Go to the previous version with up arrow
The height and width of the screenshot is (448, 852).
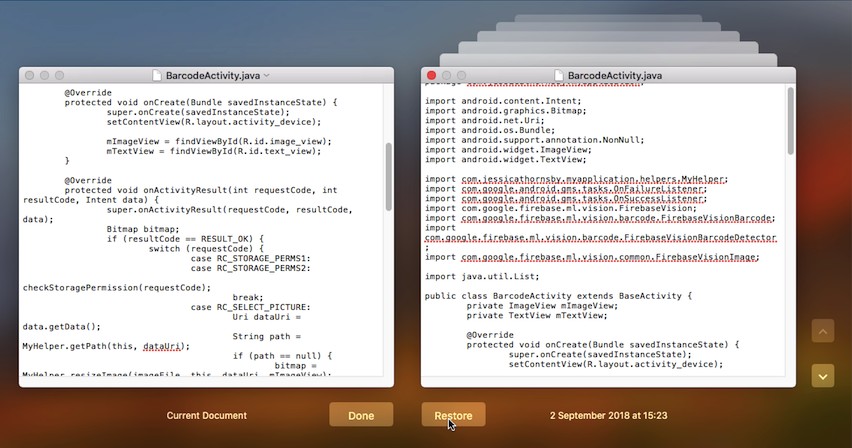[822, 331]
